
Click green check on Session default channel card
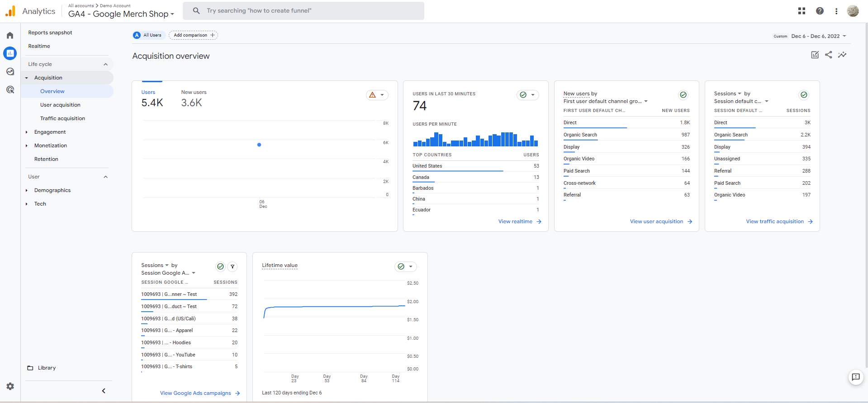point(804,95)
